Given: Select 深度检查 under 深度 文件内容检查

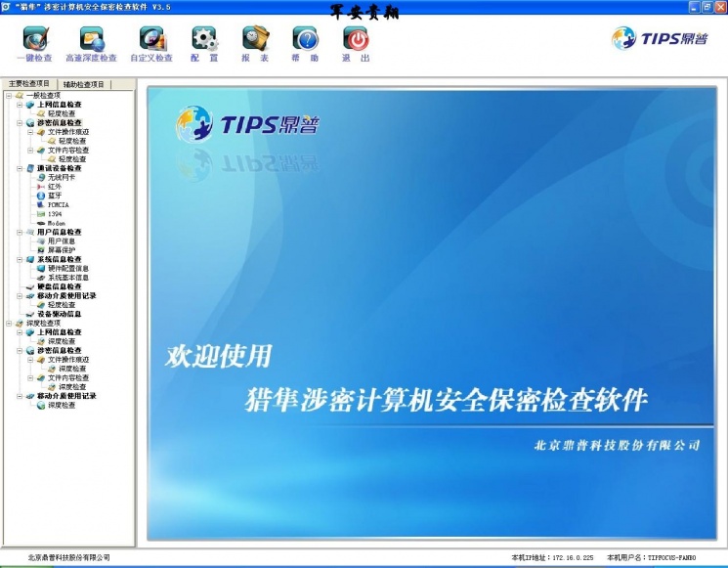Looking at the screenshot, I should (72, 387).
